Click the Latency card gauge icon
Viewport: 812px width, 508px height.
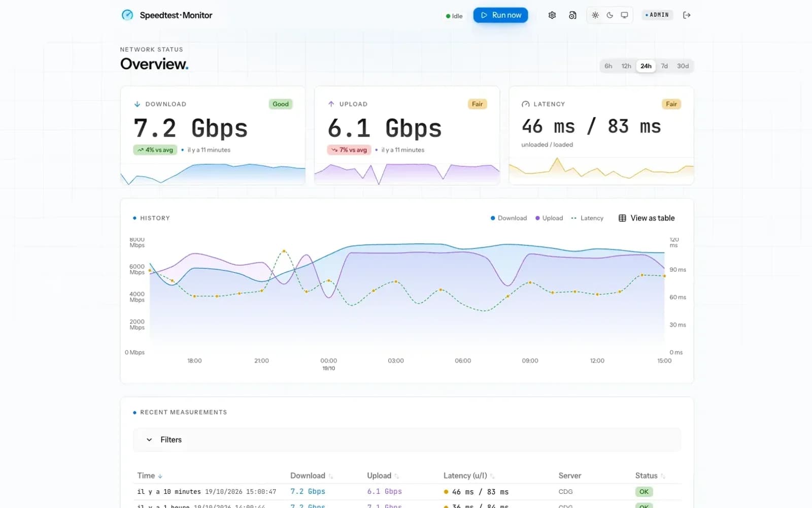pos(525,104)
